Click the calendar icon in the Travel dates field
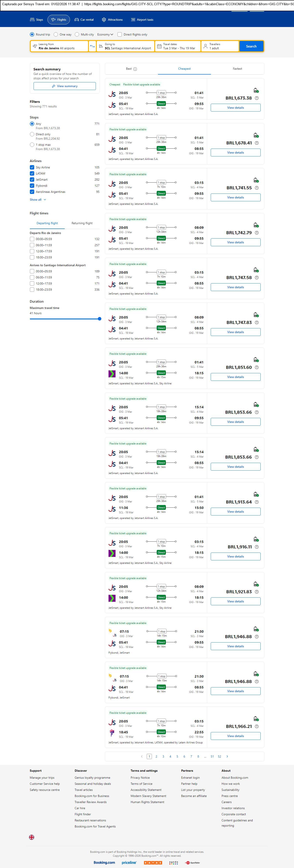 click(159, 46)
